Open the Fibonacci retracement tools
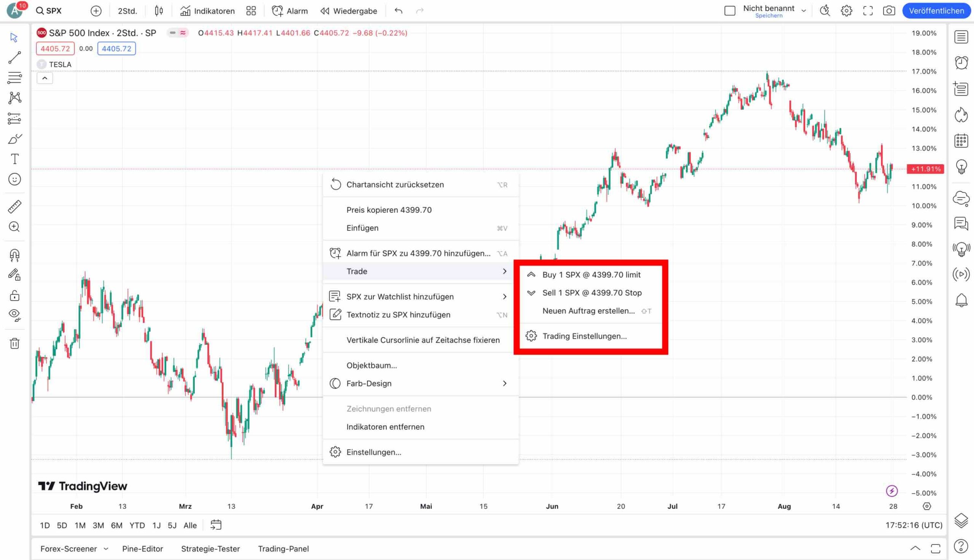Image resolution: width=974 pixels, height=560 pixels. [14, 78]
